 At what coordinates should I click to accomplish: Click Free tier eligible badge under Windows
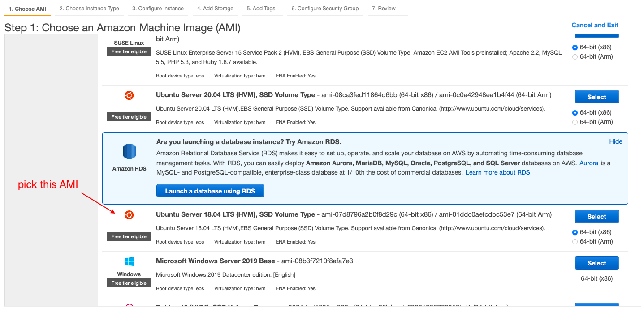point(129,283)
